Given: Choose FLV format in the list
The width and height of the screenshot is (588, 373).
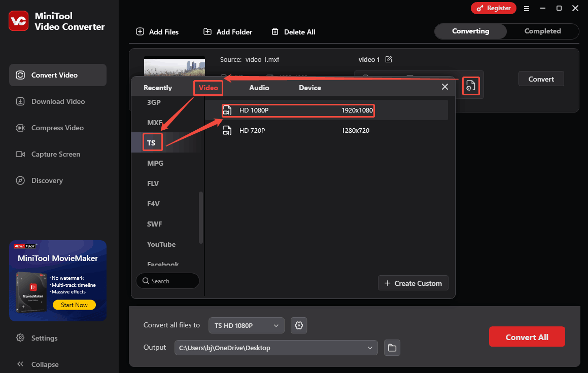Looking at the screenshot, I should pyautogui.click(x=153, y=183).
